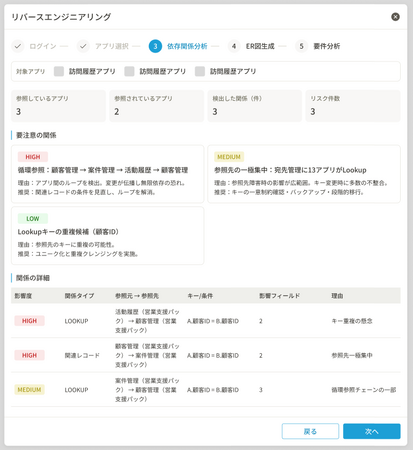
Task: Click the 対象アプリ label
Action: click(x=30, y=71)
